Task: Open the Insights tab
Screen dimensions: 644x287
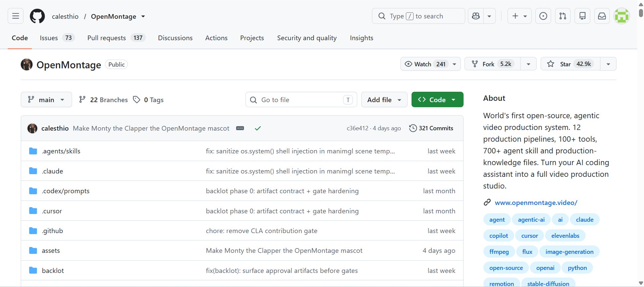Action: [x=362, y=38]
